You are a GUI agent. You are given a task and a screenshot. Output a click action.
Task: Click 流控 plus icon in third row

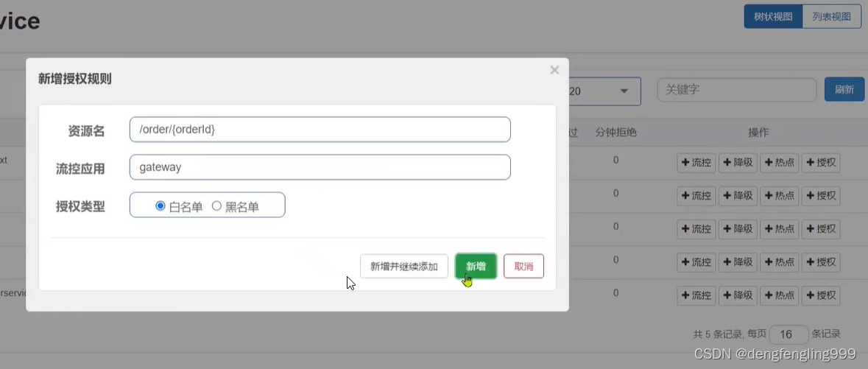pyautogui.click(x=685, y=229)
